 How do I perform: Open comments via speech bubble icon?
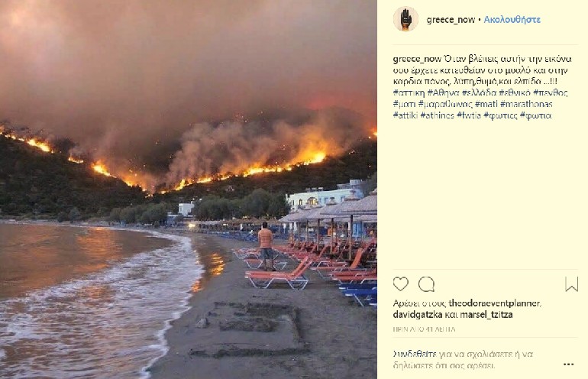pos(426,284)
